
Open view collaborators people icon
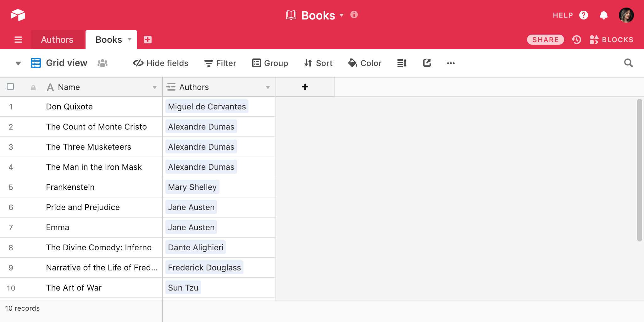103,63
